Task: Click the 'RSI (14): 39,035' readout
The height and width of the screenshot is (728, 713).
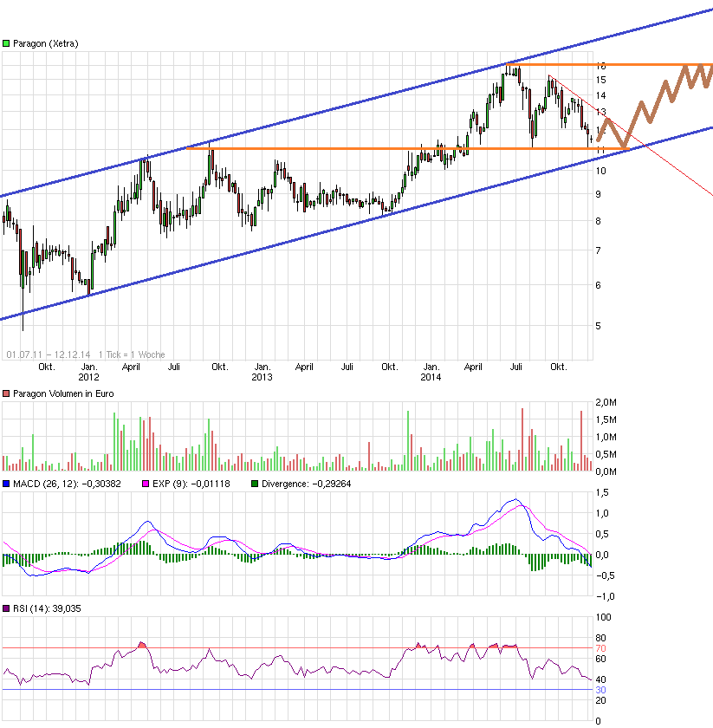Action: (x=47, y=608)
